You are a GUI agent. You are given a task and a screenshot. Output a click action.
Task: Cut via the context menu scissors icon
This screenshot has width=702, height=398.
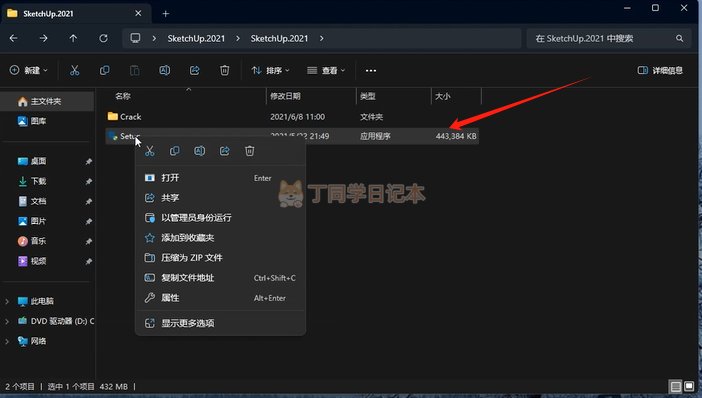click(x=150, y=151)
